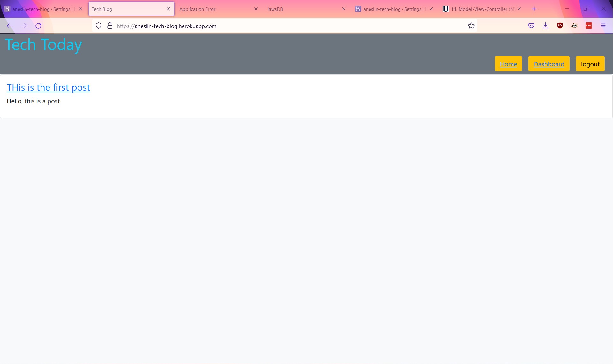The image size is (613, 364).
Task: Click the site security padlock icon
Action: click(x=110, y=26)
